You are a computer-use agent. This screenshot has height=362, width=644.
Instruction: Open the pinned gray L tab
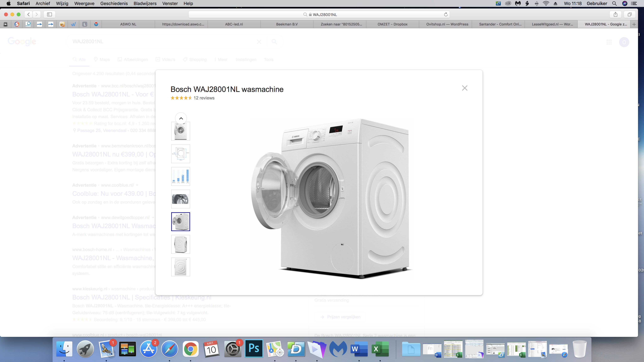point(85,24)
